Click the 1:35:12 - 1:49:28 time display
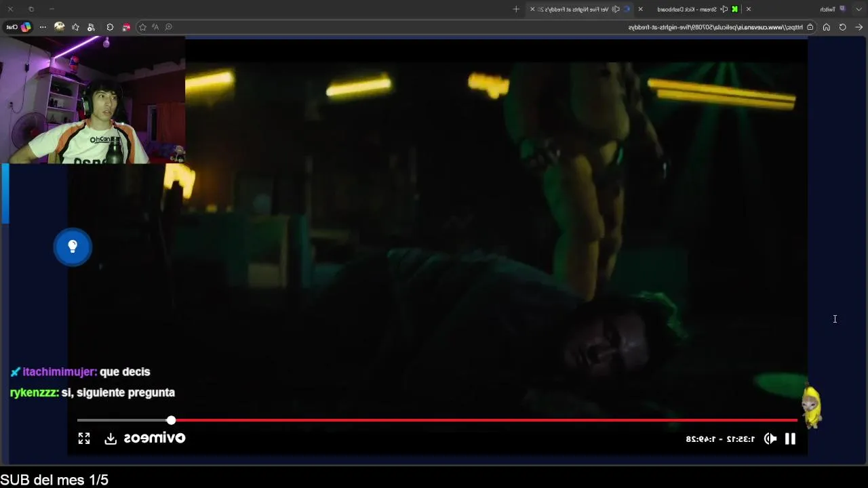 coord(720,439)
